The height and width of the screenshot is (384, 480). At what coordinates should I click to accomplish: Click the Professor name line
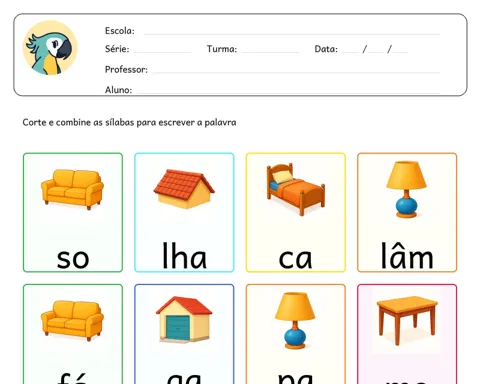tap(296, 72)
